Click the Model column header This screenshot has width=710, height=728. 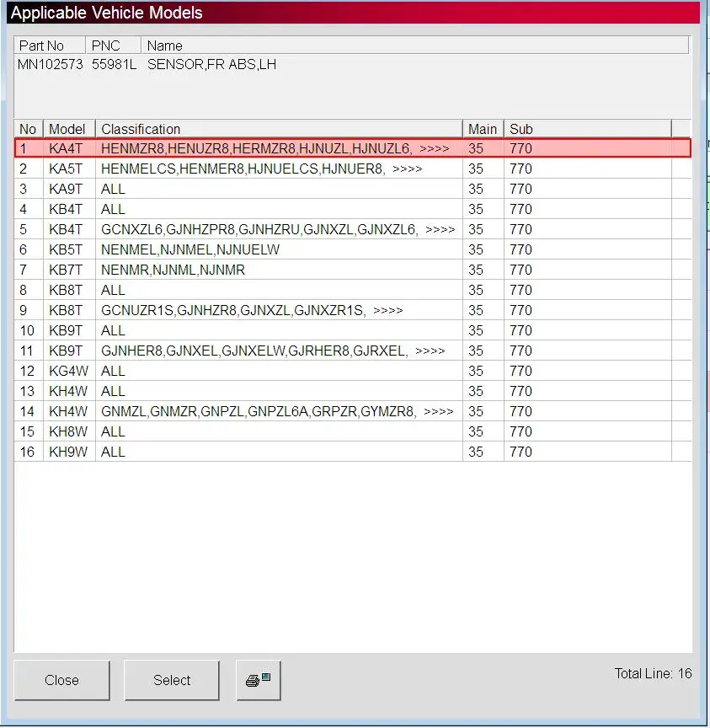coord(69,129)
